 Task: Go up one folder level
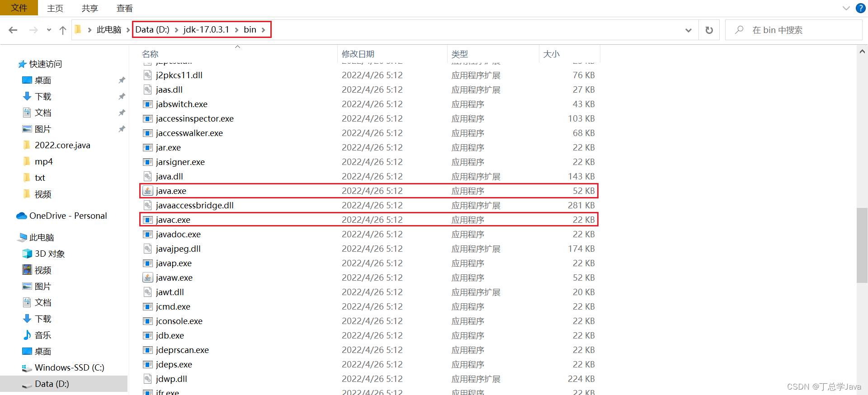click(63, 30)
